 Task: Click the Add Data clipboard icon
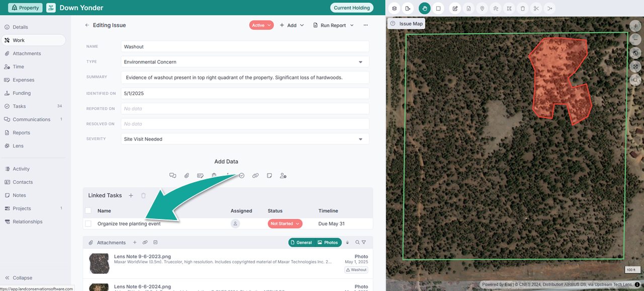[x=214, y=176]
